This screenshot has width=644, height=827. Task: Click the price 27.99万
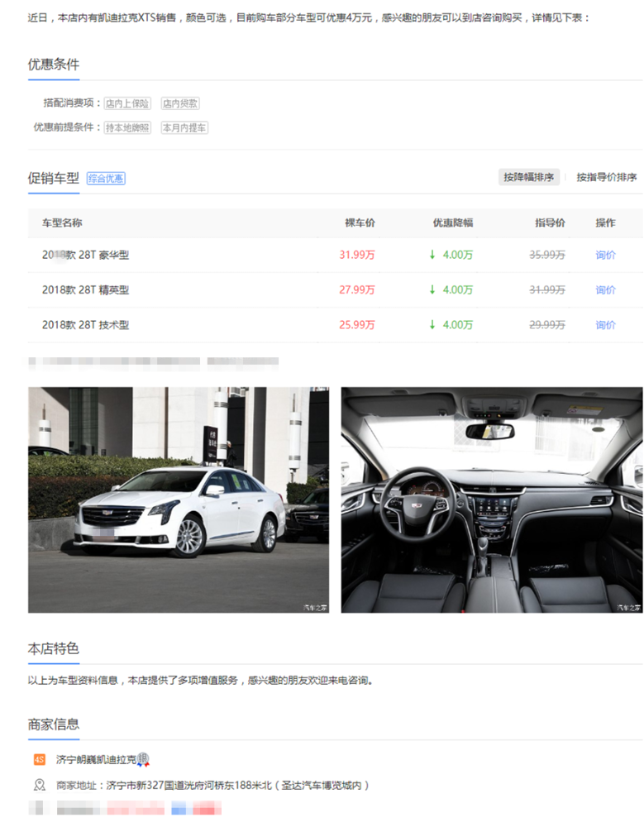pos(356,289)
